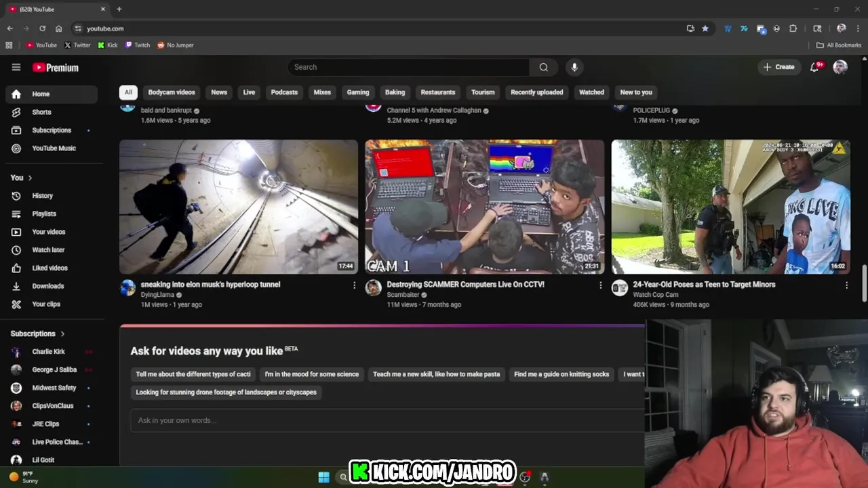Select the Recently uploaded filter chip
Viewport: 868px width, 488px height.
(x=536, y=92)
